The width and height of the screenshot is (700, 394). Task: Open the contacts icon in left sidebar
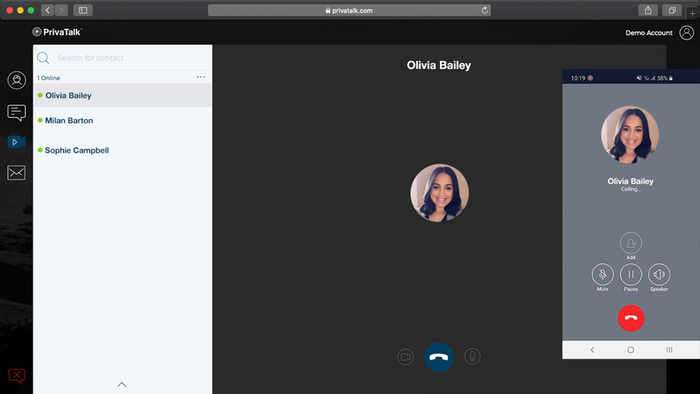point(17,80)
